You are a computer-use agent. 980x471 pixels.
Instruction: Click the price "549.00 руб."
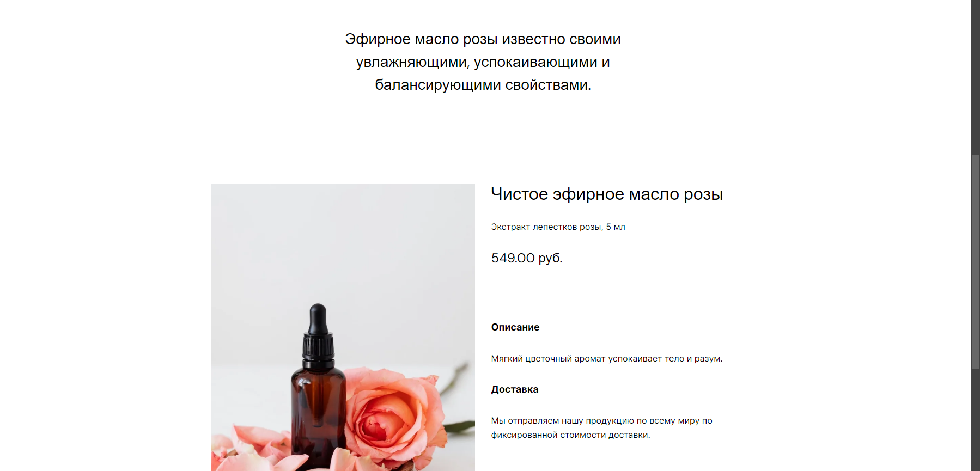[526, 258]
